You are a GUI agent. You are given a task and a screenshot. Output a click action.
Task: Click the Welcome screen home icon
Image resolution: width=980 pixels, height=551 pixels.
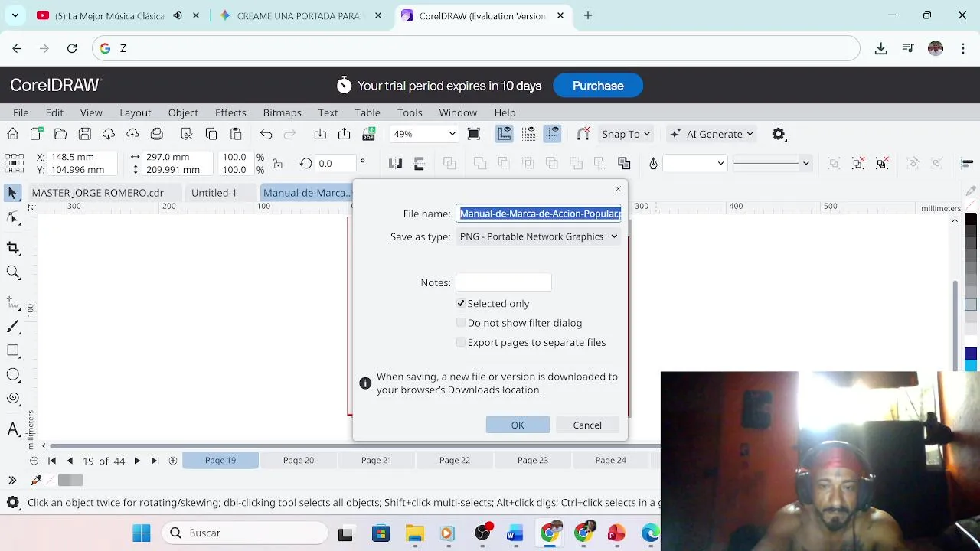click(x=13, y=134)
